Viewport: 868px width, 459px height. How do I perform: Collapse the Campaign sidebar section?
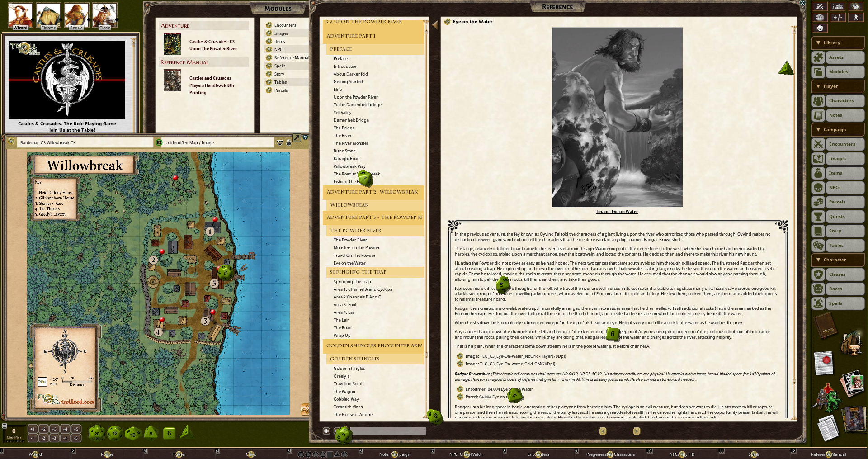(x=838, y=130)
